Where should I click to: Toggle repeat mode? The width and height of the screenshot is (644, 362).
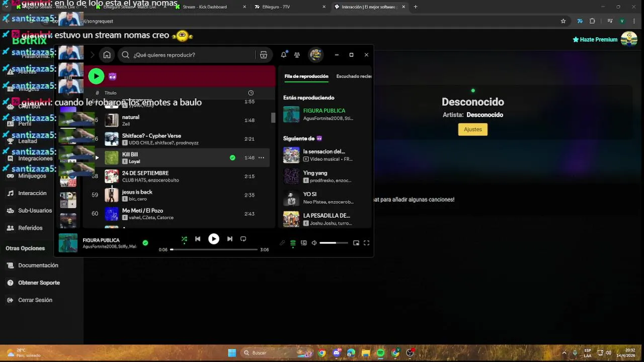(x=244, y=239)
